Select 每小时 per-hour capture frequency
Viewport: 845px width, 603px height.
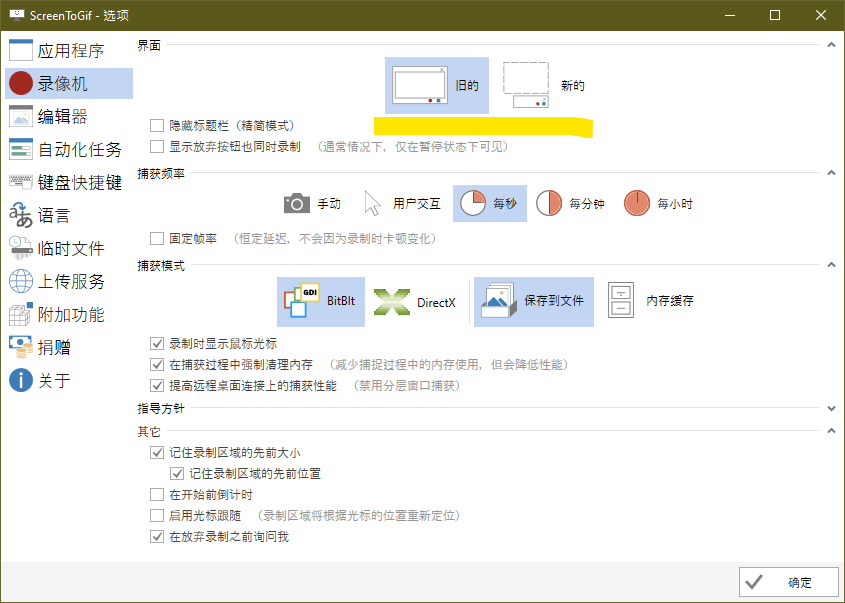[x=658, y=203]
